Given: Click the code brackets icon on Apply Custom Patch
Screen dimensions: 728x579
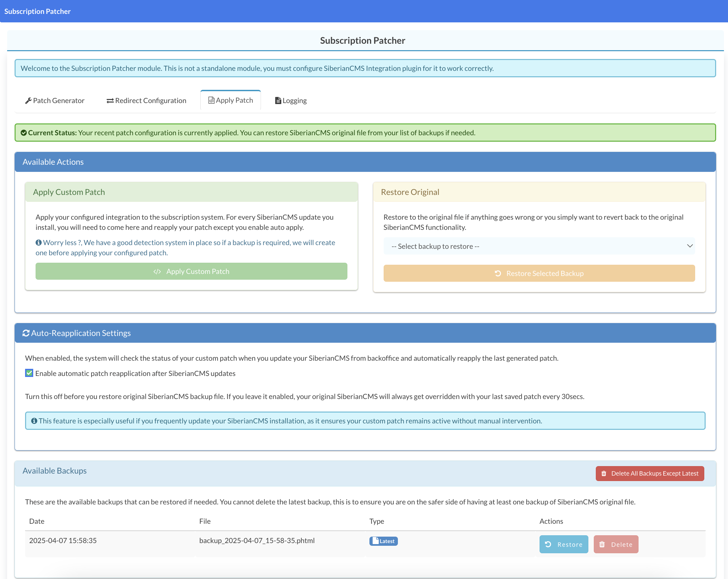Looking at the screenshot, I should tap(157, 272).
